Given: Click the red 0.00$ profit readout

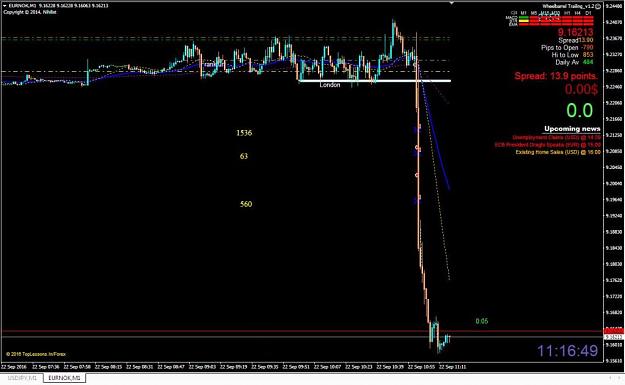Looking at the screenshot, I should coord(581,89).
